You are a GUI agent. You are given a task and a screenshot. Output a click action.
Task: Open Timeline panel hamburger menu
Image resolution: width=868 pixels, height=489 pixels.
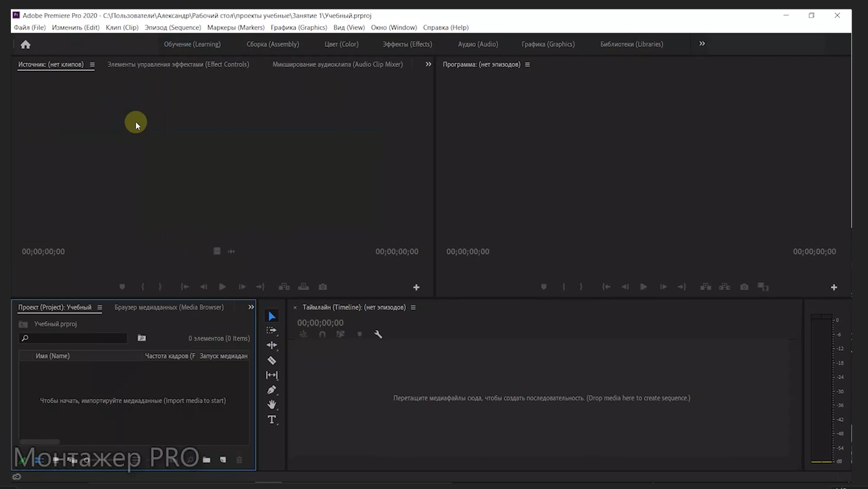point(413,307)
